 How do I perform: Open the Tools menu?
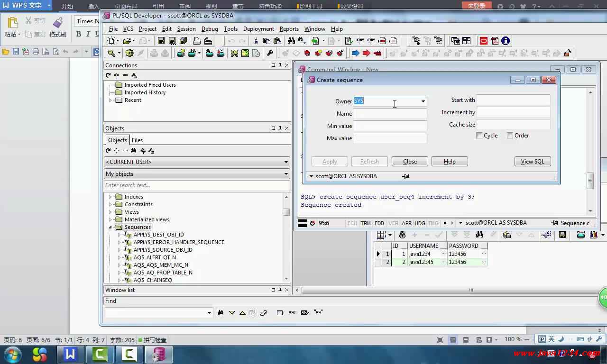click(230, 29)
